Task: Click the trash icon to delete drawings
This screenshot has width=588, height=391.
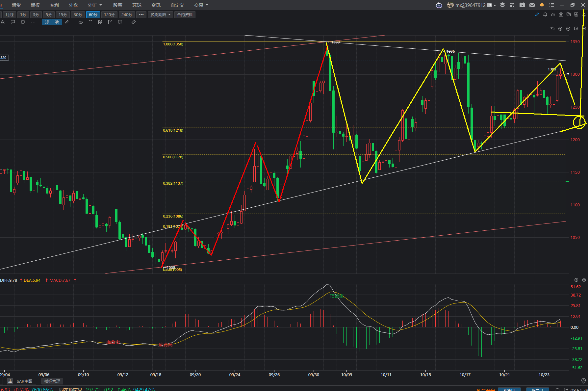Action: click(90, 22)
